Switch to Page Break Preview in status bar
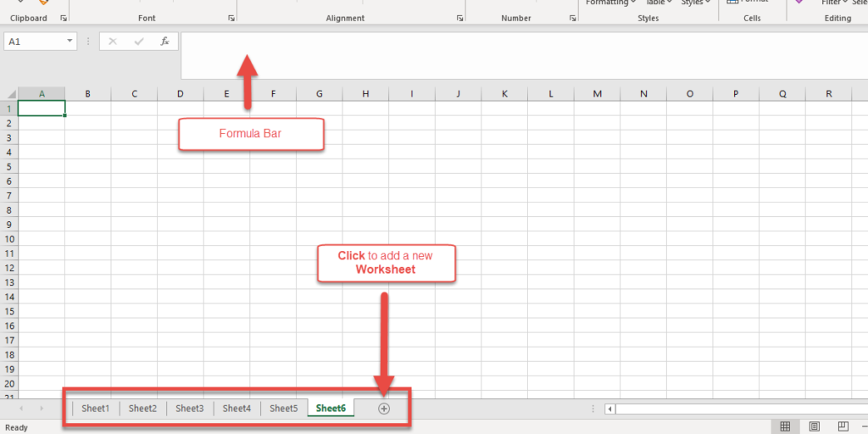This screenshot has width=868, height=434. point(843,426)
